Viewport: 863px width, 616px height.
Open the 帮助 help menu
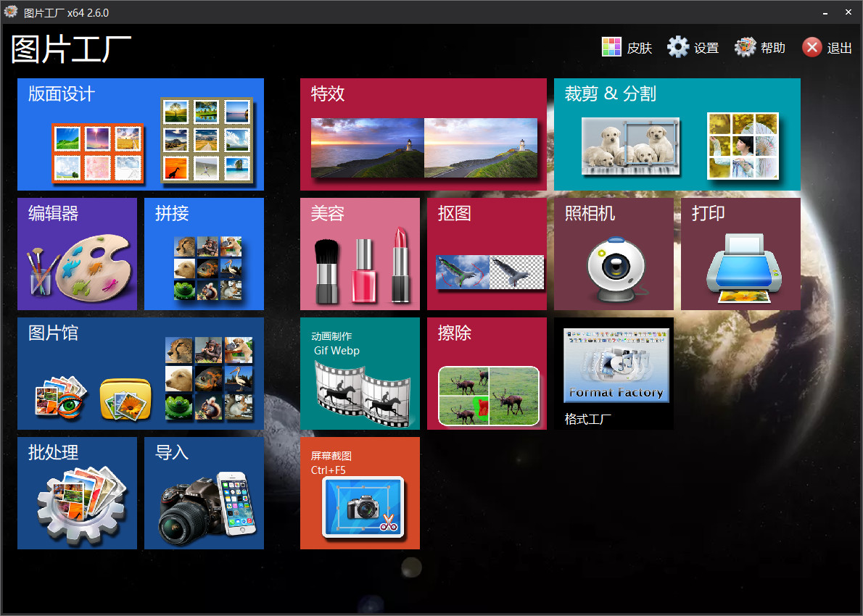click(759, 46)
